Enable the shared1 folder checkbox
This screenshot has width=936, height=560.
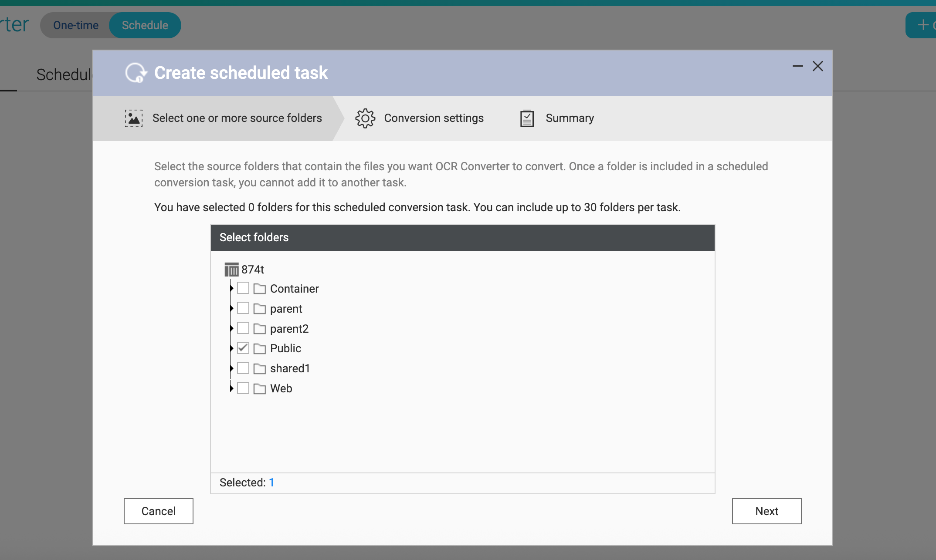pyautogui.click(x=243, y=368)
